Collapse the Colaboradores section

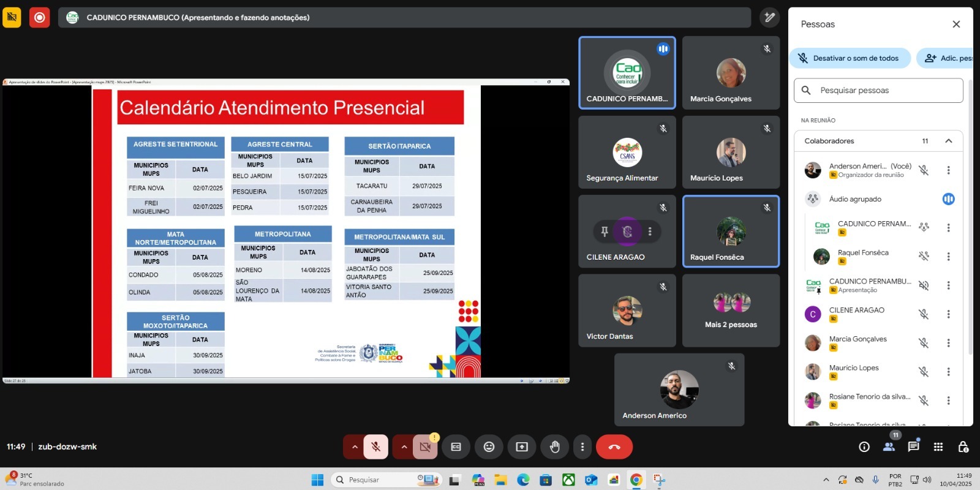point(948,141)
